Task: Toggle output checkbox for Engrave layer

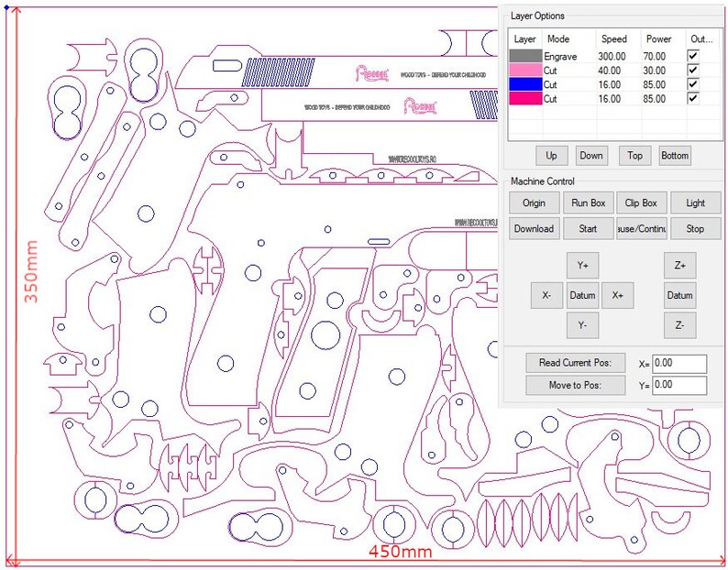Action: click(693, 56)
